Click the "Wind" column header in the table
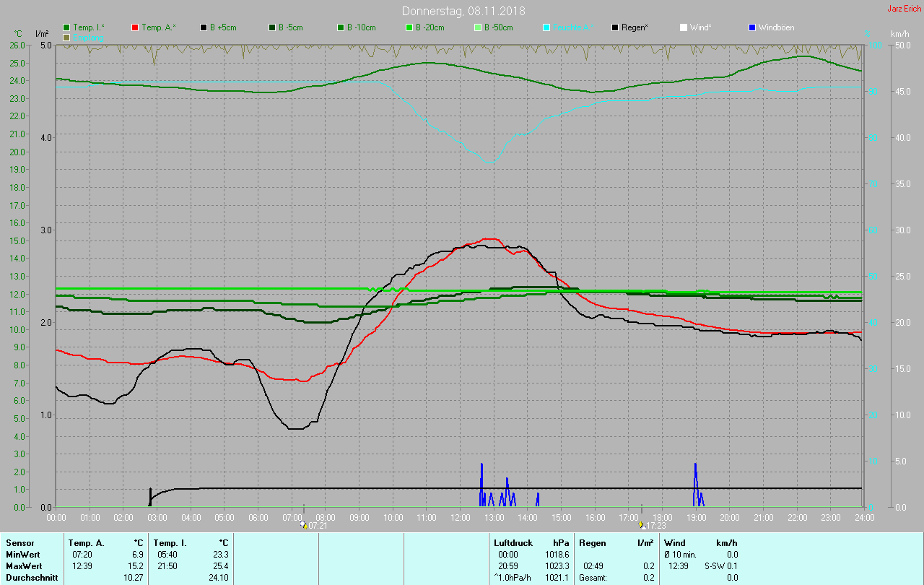This screenshot has width=924, height=585. click(x=675, y=542)
